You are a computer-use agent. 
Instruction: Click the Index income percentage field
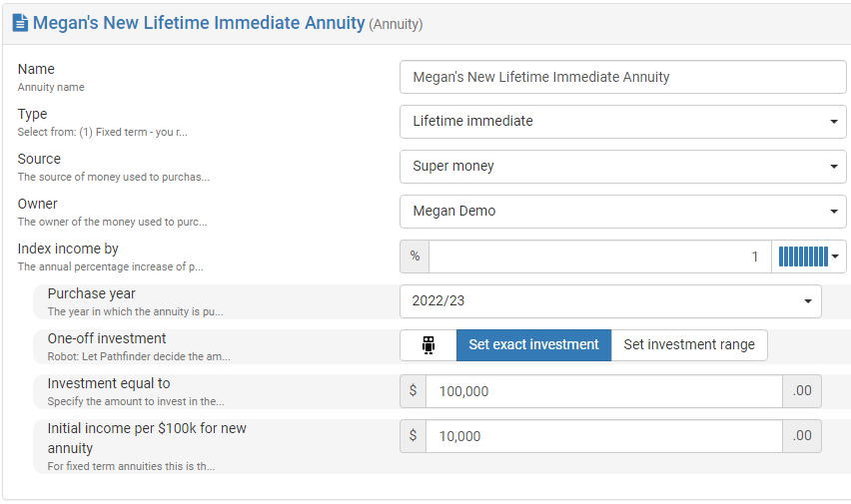tap(599, 256)
